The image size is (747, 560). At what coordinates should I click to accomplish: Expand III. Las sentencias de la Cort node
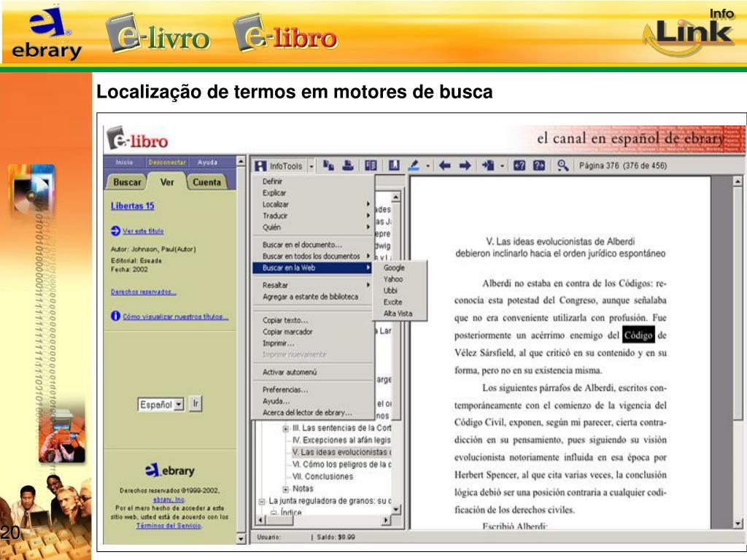285,429
